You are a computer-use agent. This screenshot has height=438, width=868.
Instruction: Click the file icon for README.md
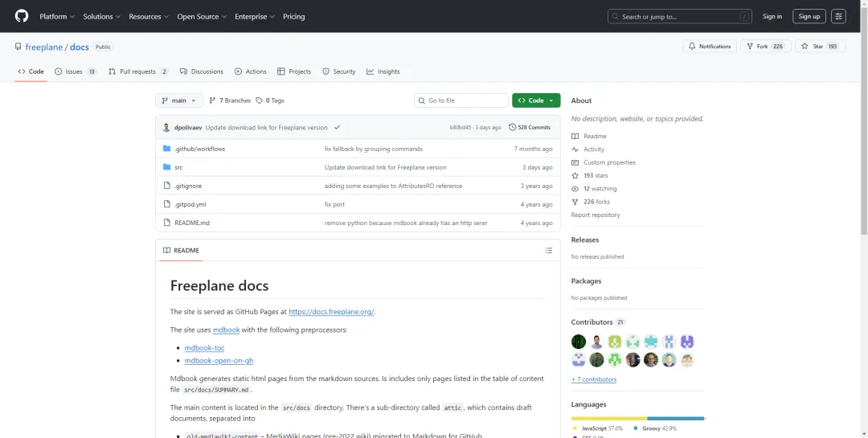click(166, 223)
